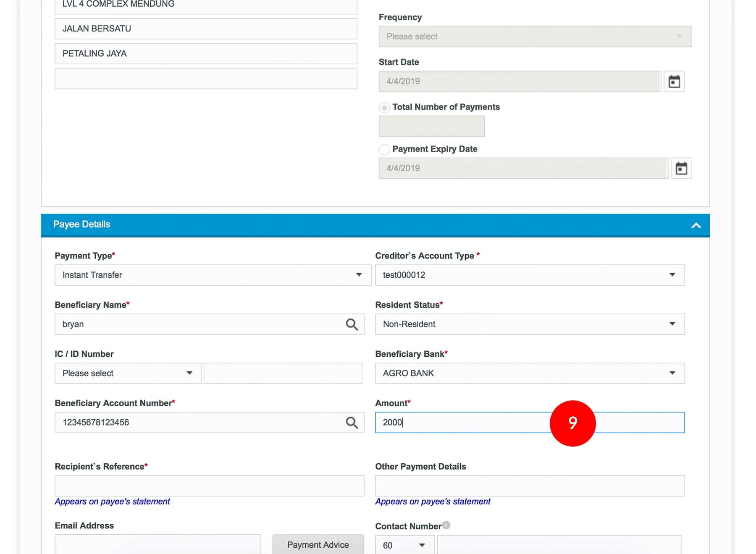Search beneficiary name with magnifier icon
Viewport: 756px width, 554px height.
tap(352, 324)
